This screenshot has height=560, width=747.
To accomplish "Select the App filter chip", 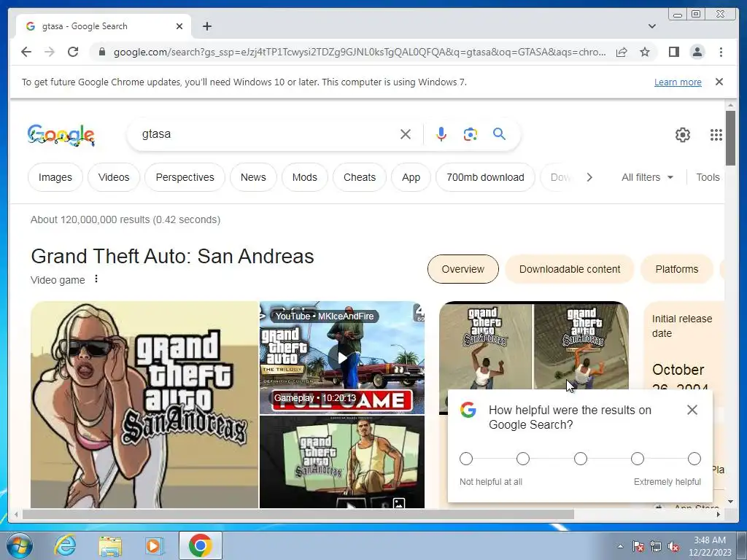I will 411,177.
